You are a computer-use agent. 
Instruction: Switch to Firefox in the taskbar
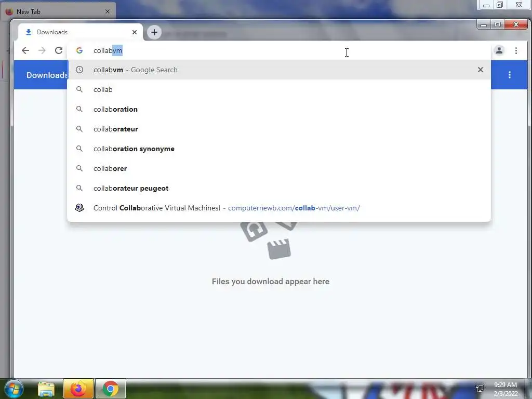click(x=78, y=389)
